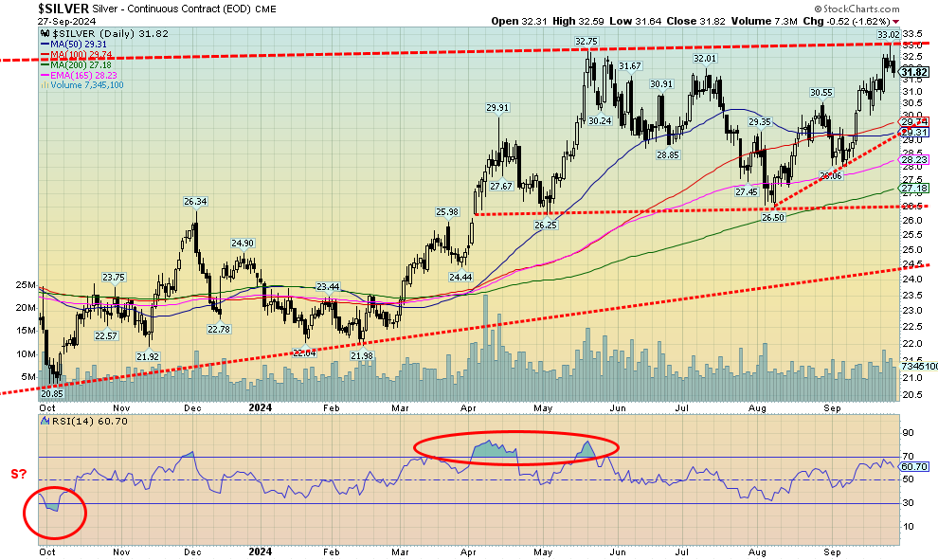Viewport: 938px width, 560px height.
Task: Click the Sep label on RSI date axis
Action: pyautogui.click(x=832, y=551)
